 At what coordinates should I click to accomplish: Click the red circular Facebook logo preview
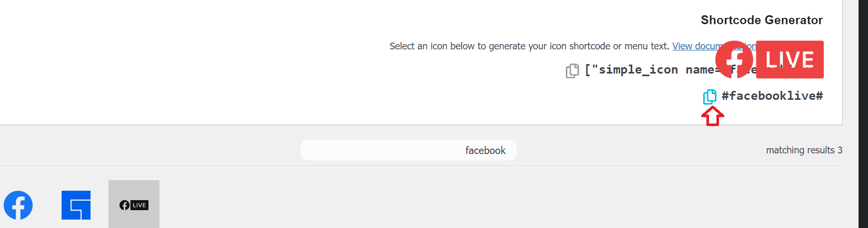(x=734, y=59)
